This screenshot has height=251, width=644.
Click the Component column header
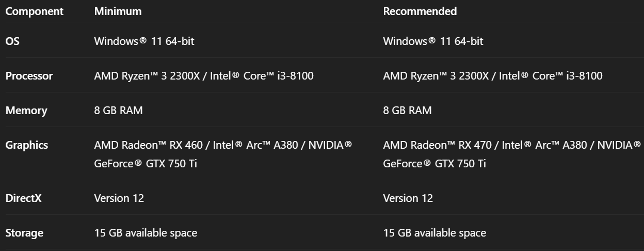tap(34, 11)
